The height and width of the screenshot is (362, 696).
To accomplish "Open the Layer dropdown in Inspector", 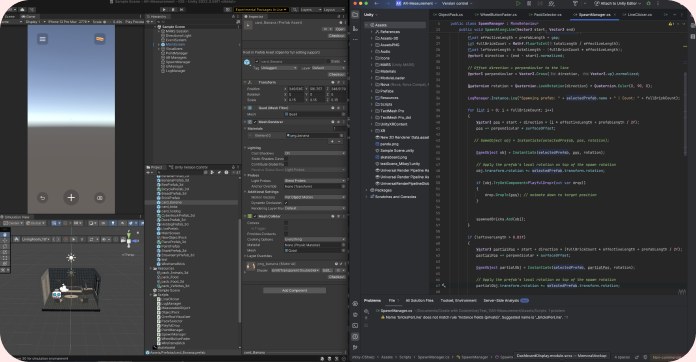I will (x=328, y=68).
